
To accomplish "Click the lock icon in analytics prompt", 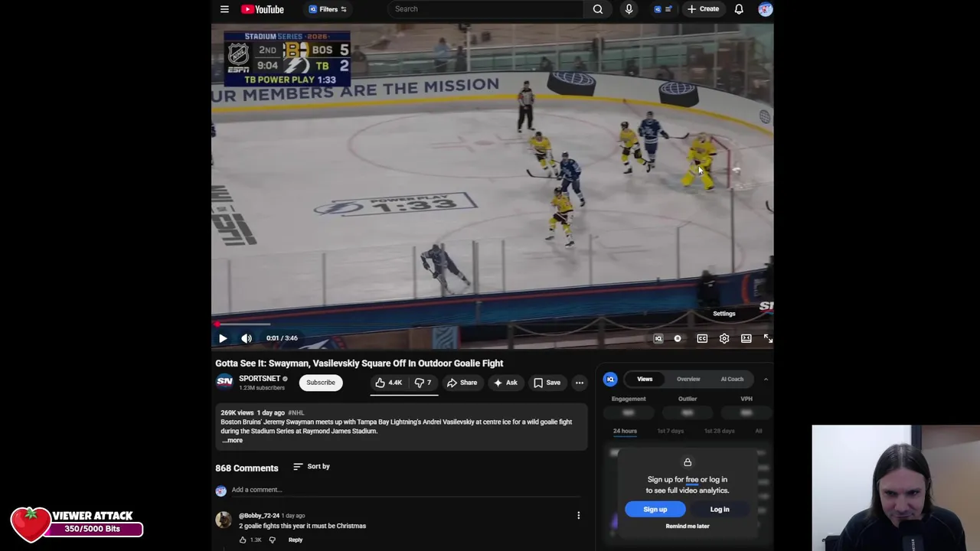I will click(688, 462).
